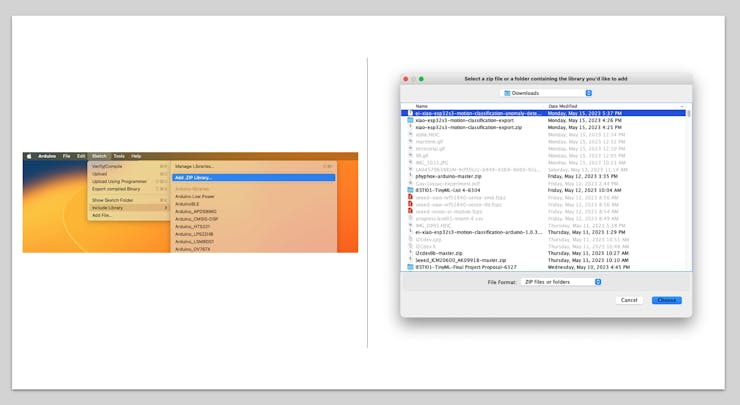Click the phyphox-arduino-master.zip file icon
This screenshot has height=405, width=740.
point(410,176)
